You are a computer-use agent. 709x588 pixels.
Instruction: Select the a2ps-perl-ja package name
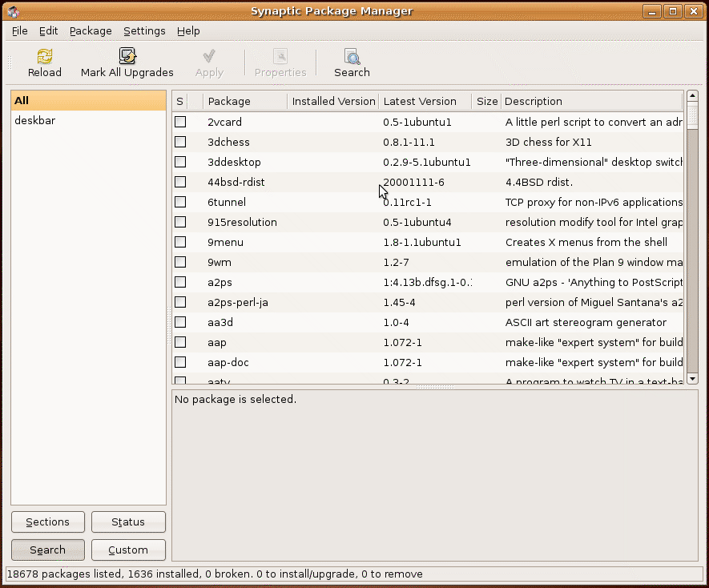(238, 302)
